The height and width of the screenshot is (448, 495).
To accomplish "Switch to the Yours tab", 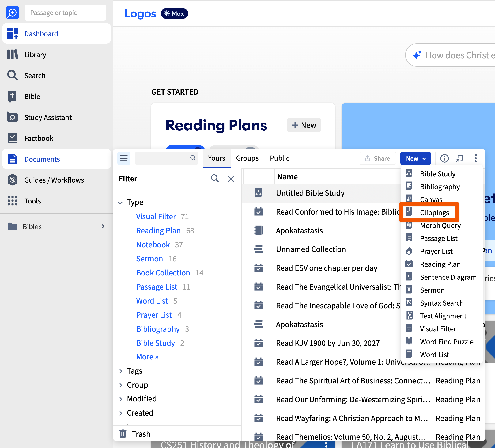I will click(217, 158).
